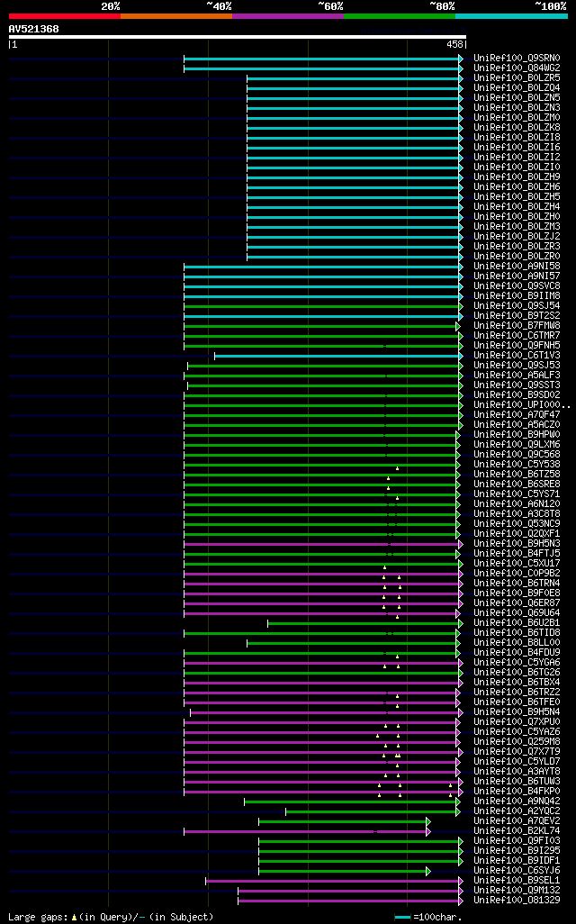Click the cyan alignment bar for UniRef100_B0LZN3
Screen dimensions: 576x924
click(x=355, y=108)
